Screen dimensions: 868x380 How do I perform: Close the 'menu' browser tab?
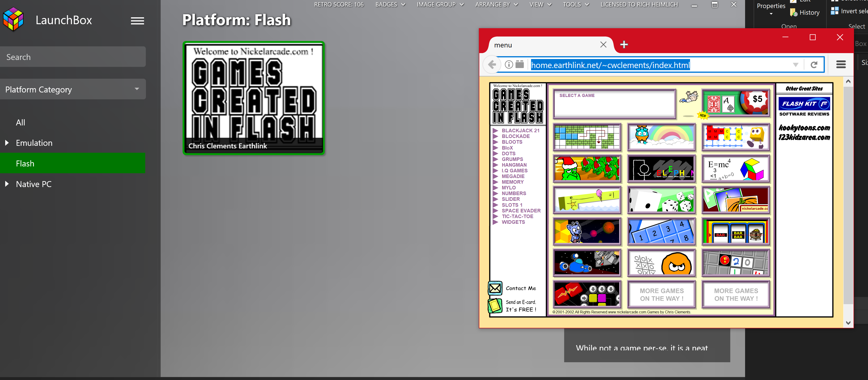pos(603,44)
